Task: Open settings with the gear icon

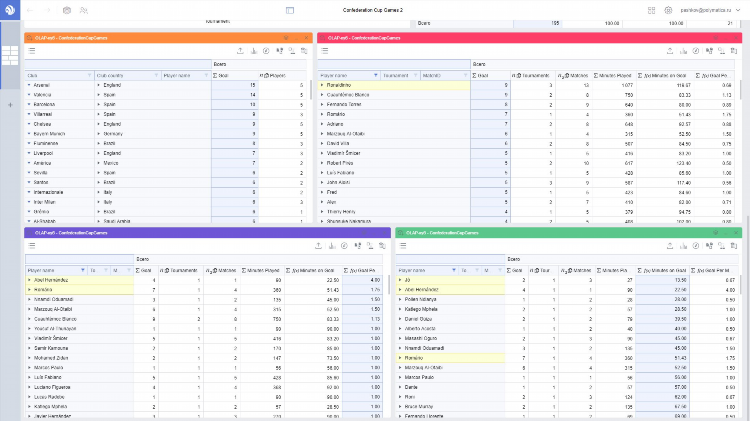Action: 668,10
